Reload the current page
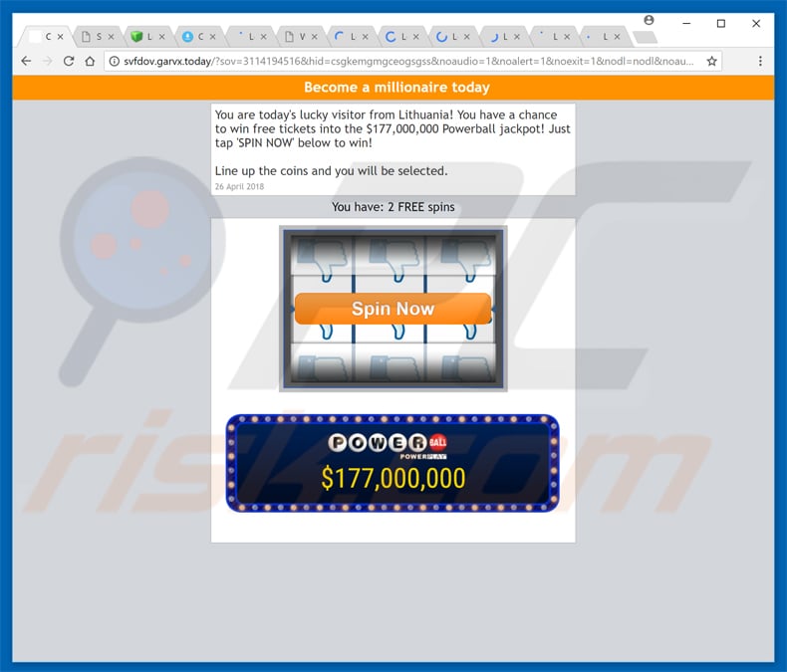The height and width of the screenshot is (672, 787). tap(69, 61)
